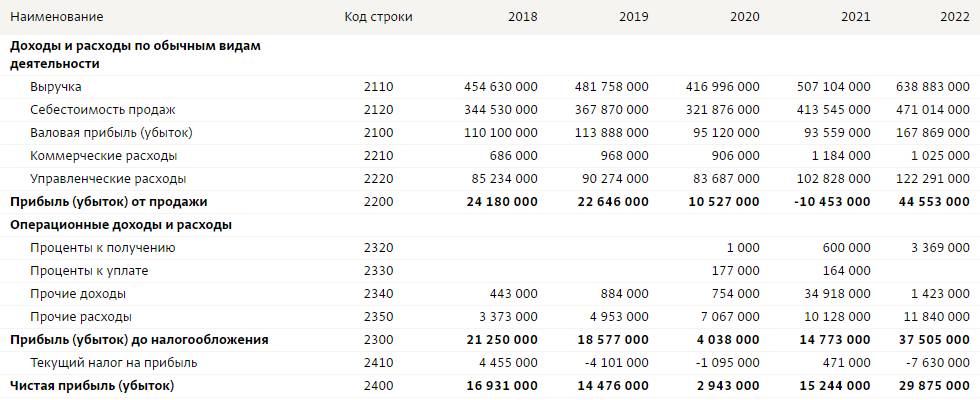Select the "Чистая прибыль (убыток)" row label
The width and height of the screenshot is (980, 400).
click(91, 385)
